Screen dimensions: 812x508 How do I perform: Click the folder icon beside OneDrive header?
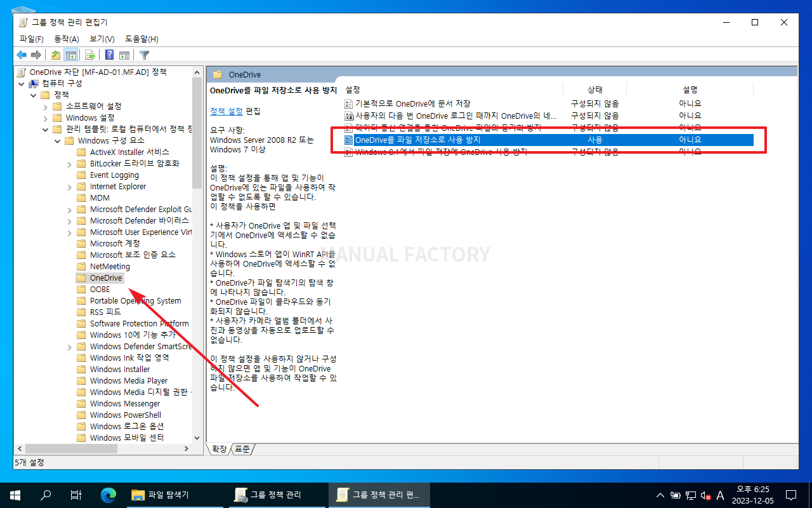click(x=218, y=75)
